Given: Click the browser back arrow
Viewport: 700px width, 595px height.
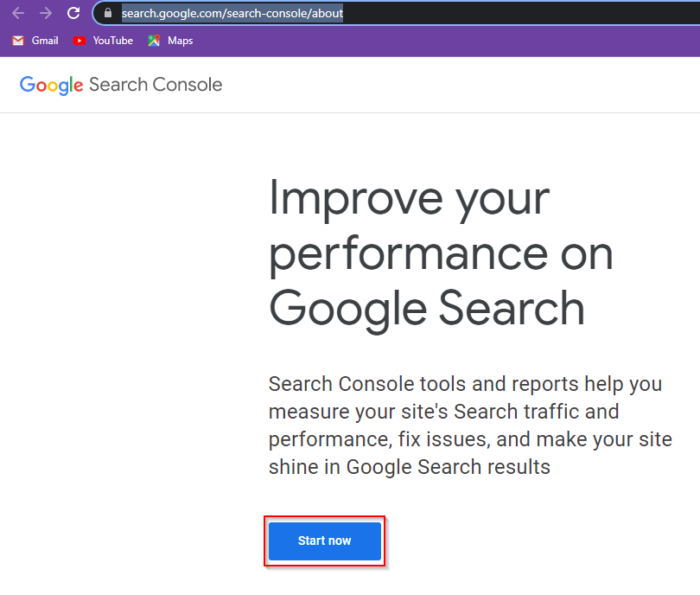Looking at the screenshot, I should [x=18, y=13].
